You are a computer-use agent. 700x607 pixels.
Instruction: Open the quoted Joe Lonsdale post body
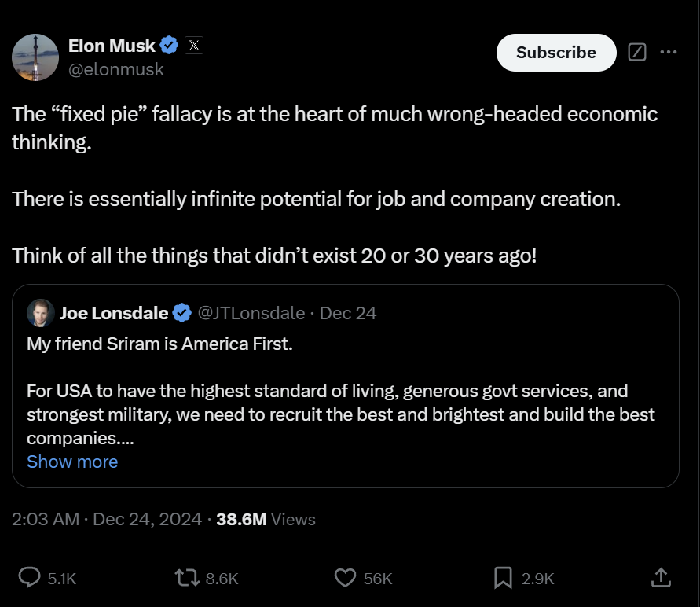pyautogui.click(x=341, y=391)
